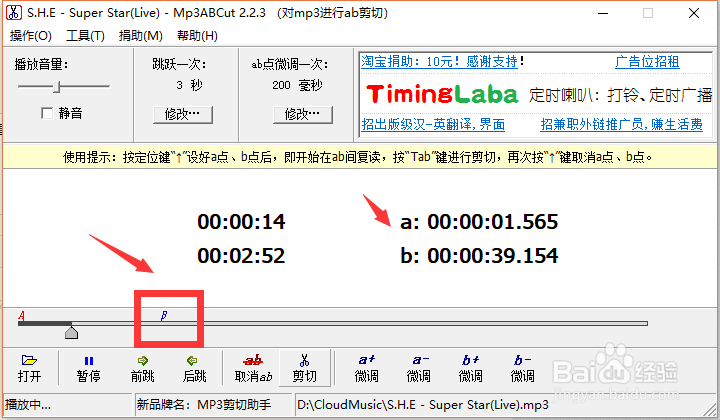Click 修改 button under 跳跃一次
720x420 pixels.
(x=183, y=114)
